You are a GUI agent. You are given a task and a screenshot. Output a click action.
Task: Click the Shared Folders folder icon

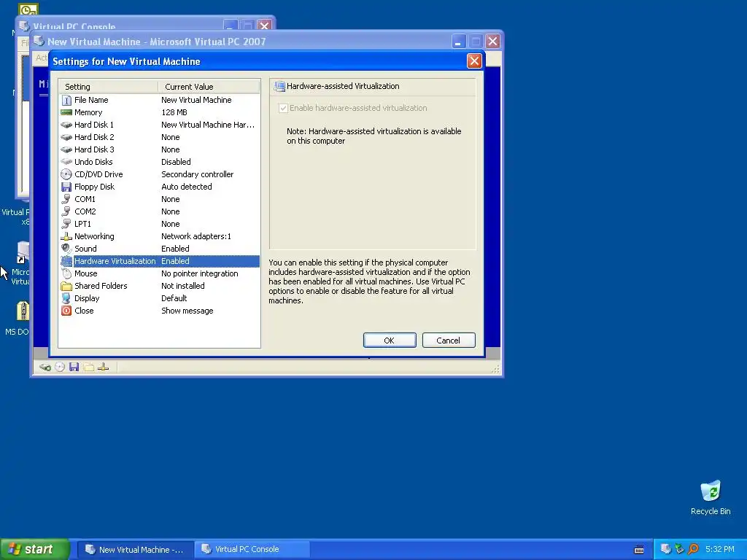(x=66, y=286)
